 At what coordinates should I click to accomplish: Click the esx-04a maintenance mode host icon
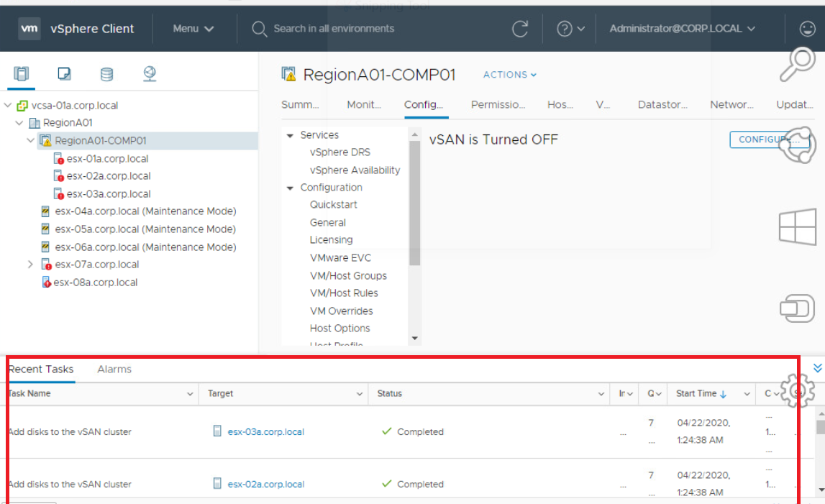click(x=46, y=211)
